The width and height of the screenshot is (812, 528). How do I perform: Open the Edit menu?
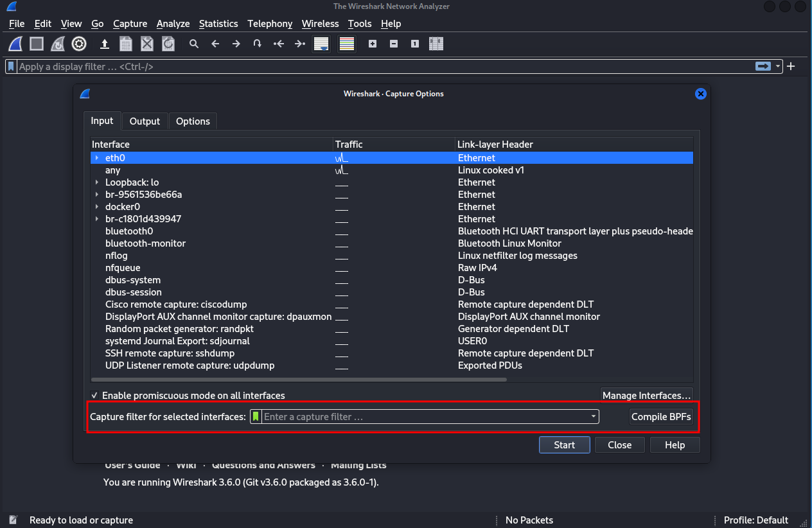click(x=43, y=24)
